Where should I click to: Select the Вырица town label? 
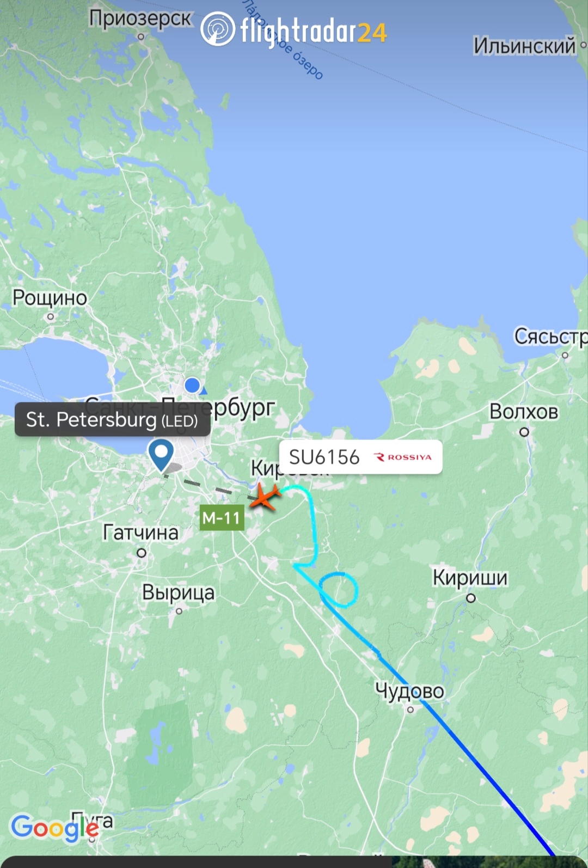point(179,592)
